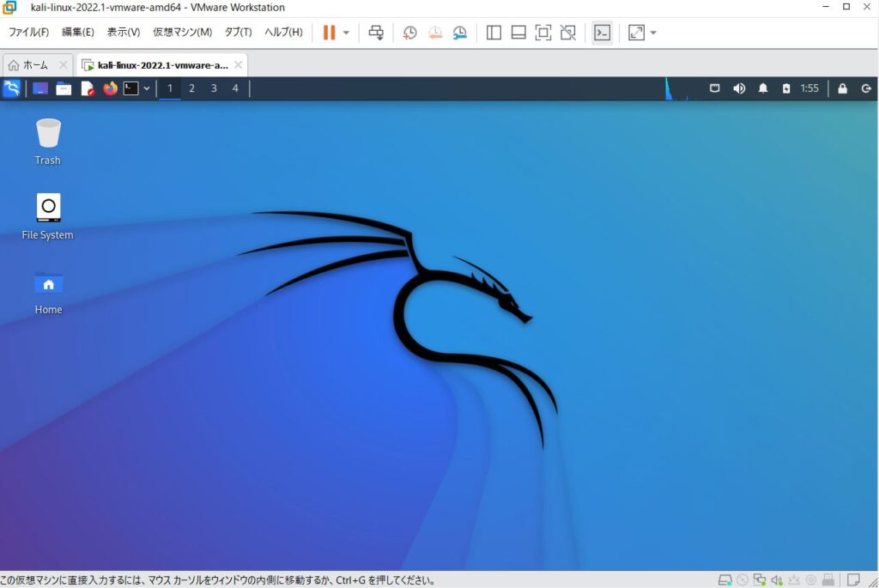Open the ヘルプ(H) menu
The height and width of the screenshot is (588, 879).
283,32
